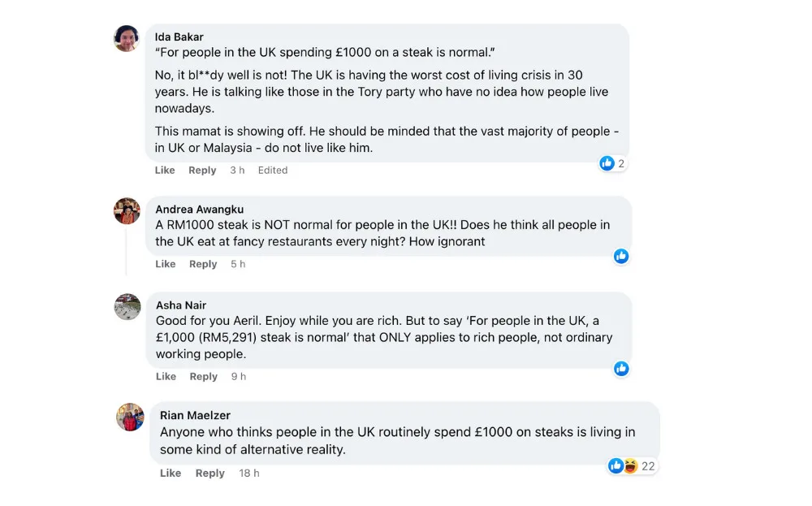
Task: Like Andrea Awangku's comment
Action: [166, 264]
